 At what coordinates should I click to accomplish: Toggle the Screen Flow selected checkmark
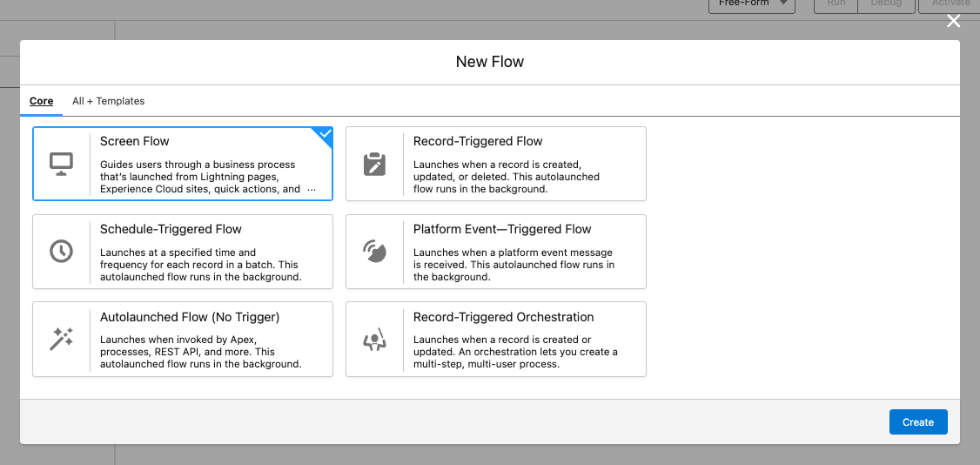[325, 134]
